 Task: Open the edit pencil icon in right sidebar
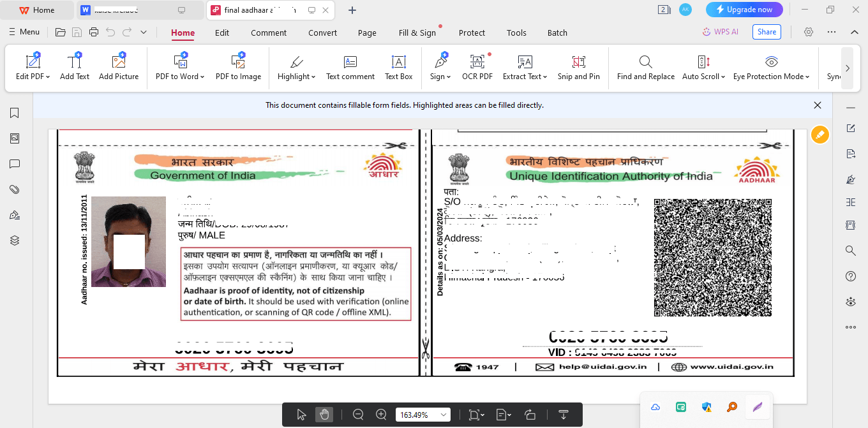coord(850,128)
